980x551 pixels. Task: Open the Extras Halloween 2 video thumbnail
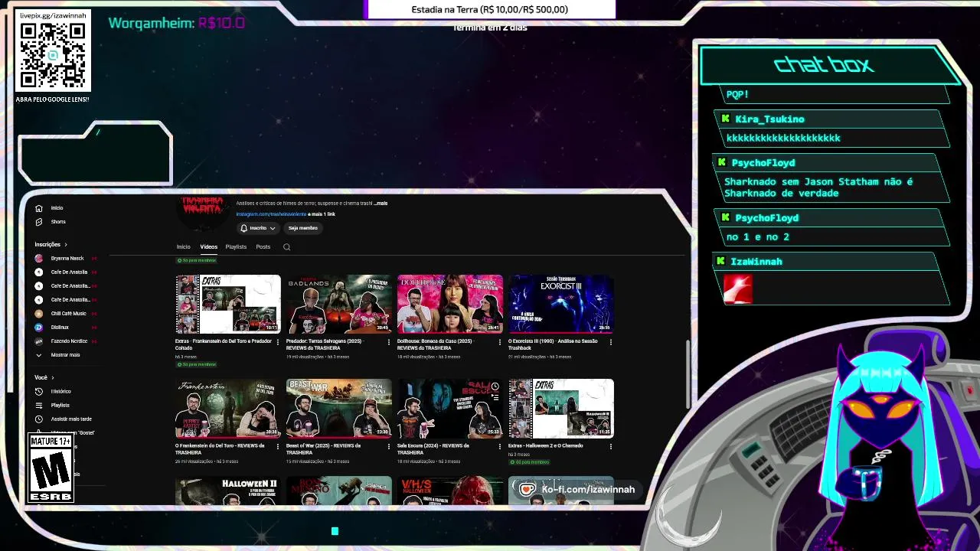click(561, 409)
